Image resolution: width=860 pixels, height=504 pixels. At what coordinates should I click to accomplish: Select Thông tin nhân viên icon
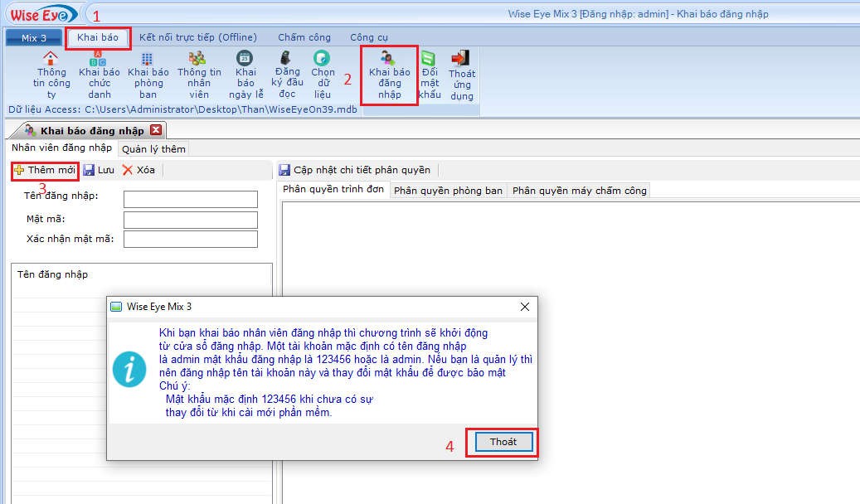coord(197,59)
